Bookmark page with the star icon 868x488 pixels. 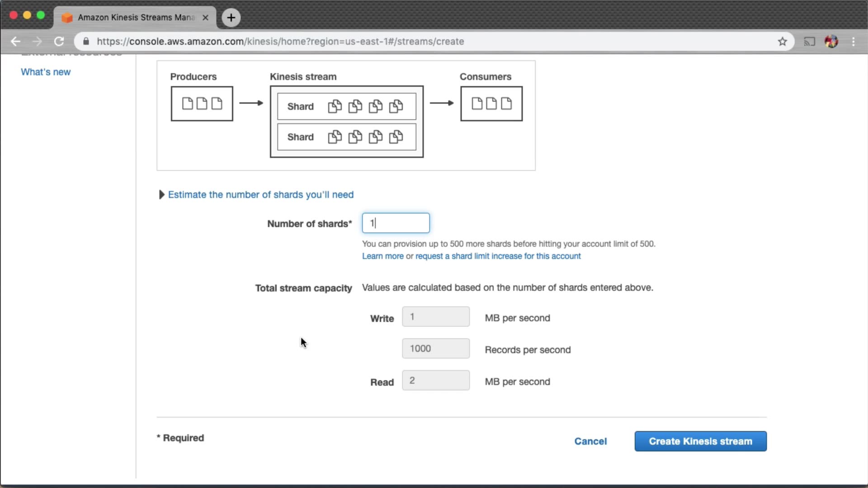tap(783, 42)
